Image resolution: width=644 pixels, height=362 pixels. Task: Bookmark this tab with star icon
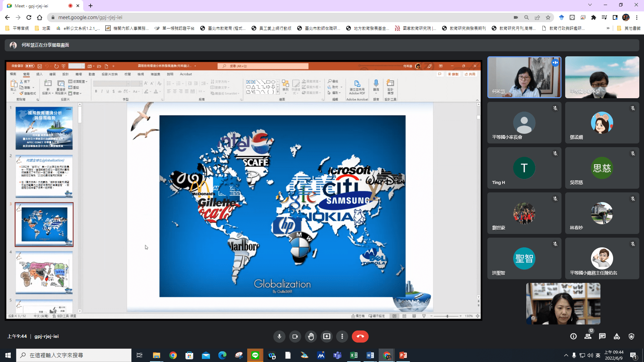(548, 17)
